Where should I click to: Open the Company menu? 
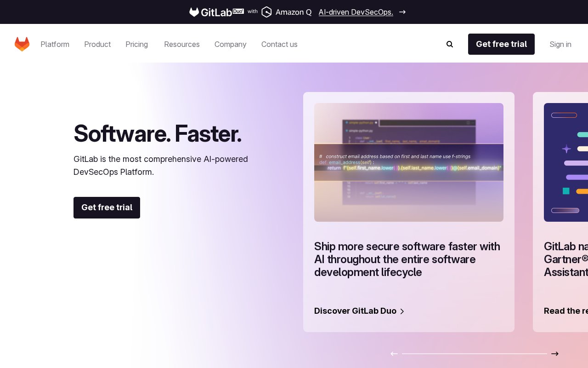[231, 44]
